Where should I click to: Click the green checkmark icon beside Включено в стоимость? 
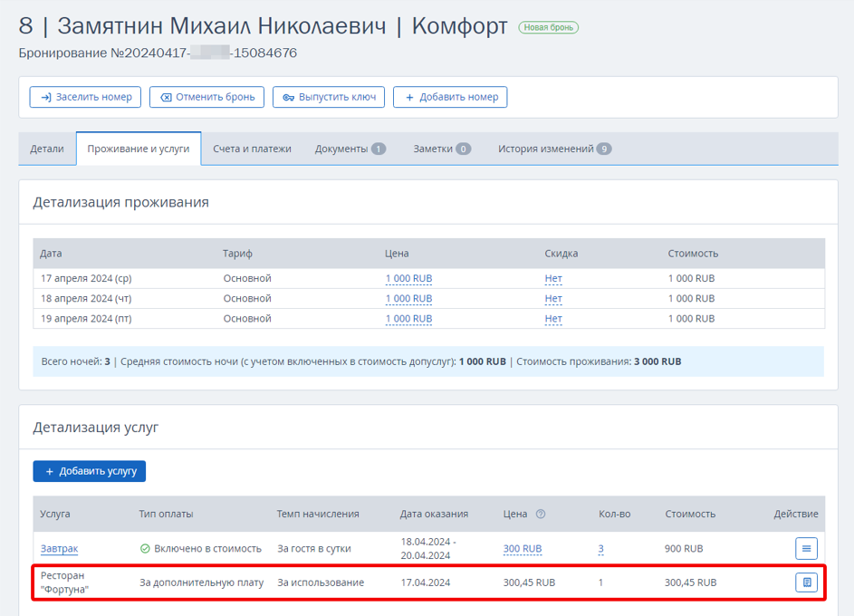pos(145,548)
